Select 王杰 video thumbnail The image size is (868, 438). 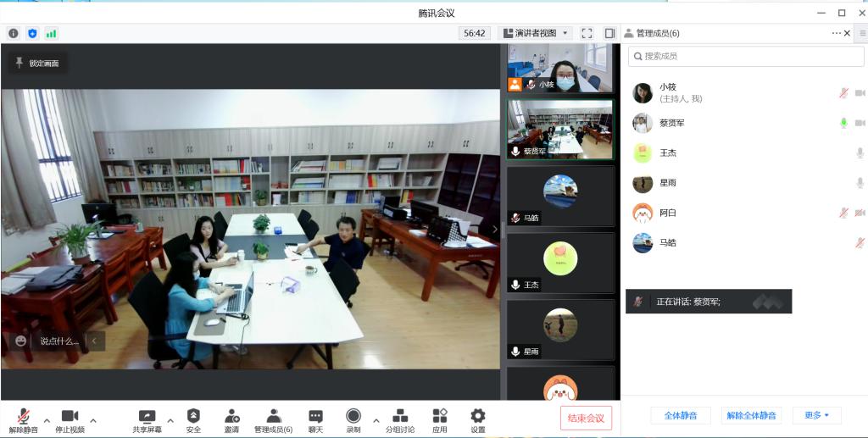(560, 263)
